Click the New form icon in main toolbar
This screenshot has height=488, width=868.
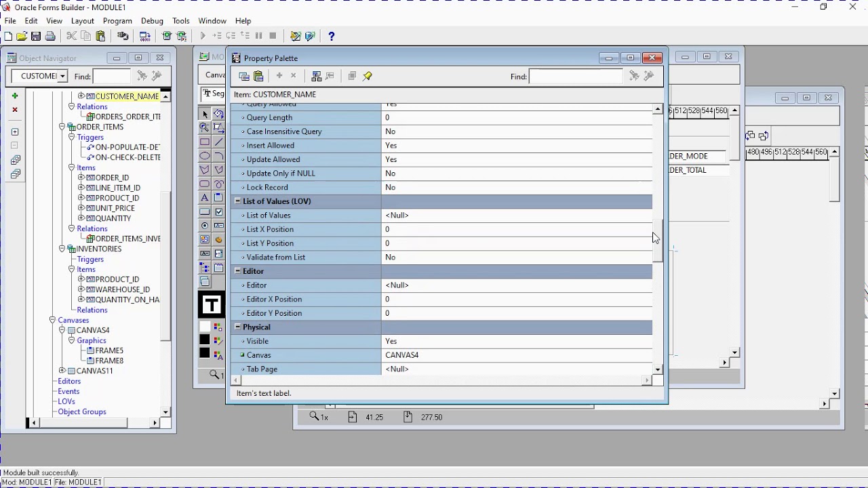(x=8, y=36)
